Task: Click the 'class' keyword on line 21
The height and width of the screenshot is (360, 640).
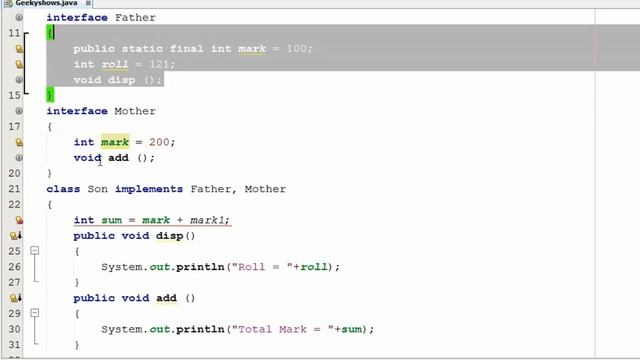Action: click(63, 189)
